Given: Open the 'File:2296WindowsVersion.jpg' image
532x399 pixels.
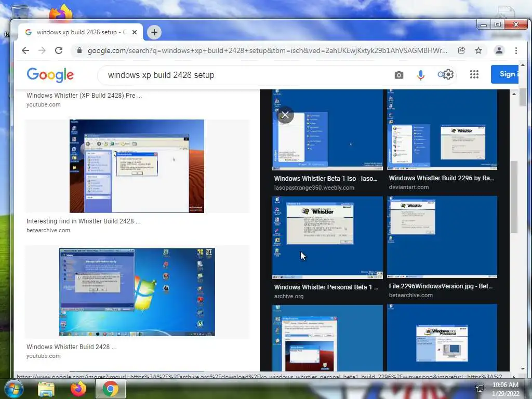Looking at the screenshot, I should click(442, 237).
